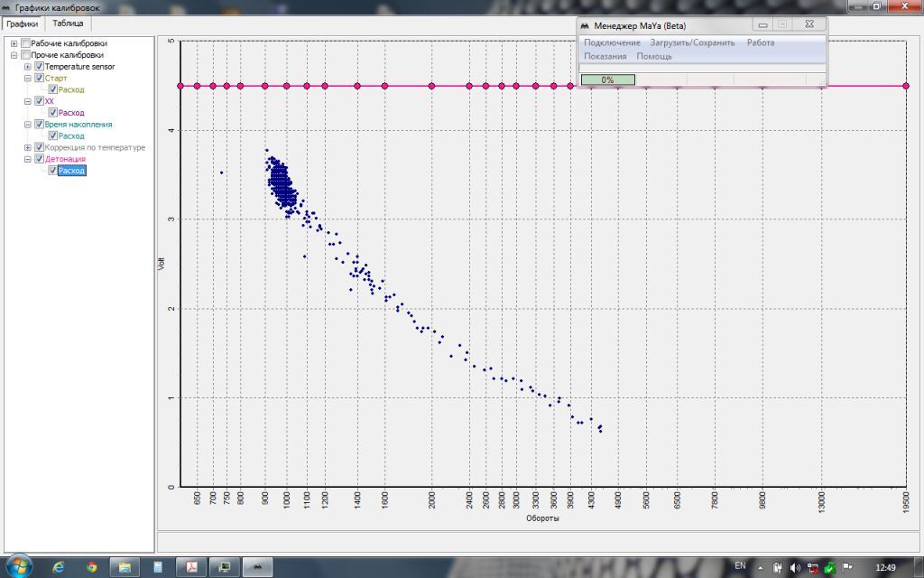Uncheck Коррекция по температуре checkbox

(x=40, y=147)
